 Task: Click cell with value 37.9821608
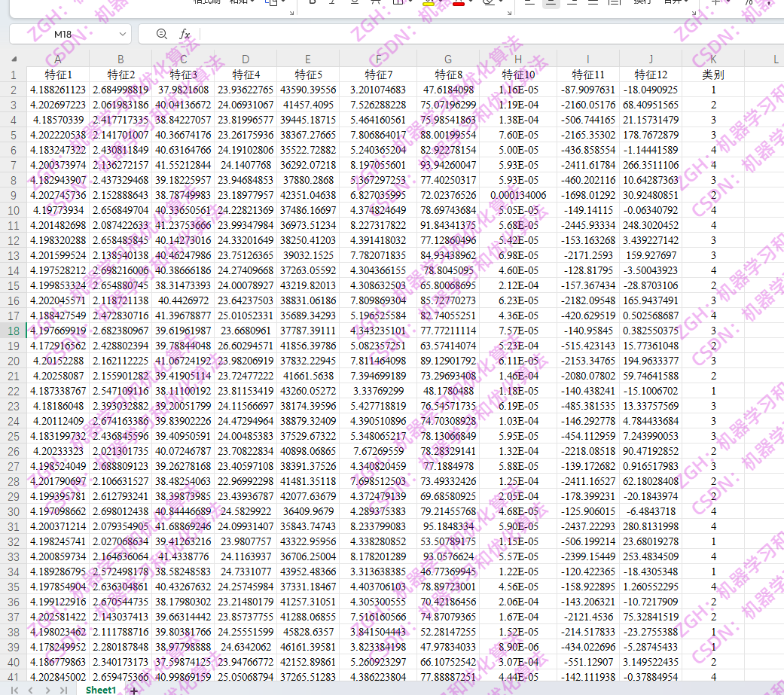pos(183,90)
